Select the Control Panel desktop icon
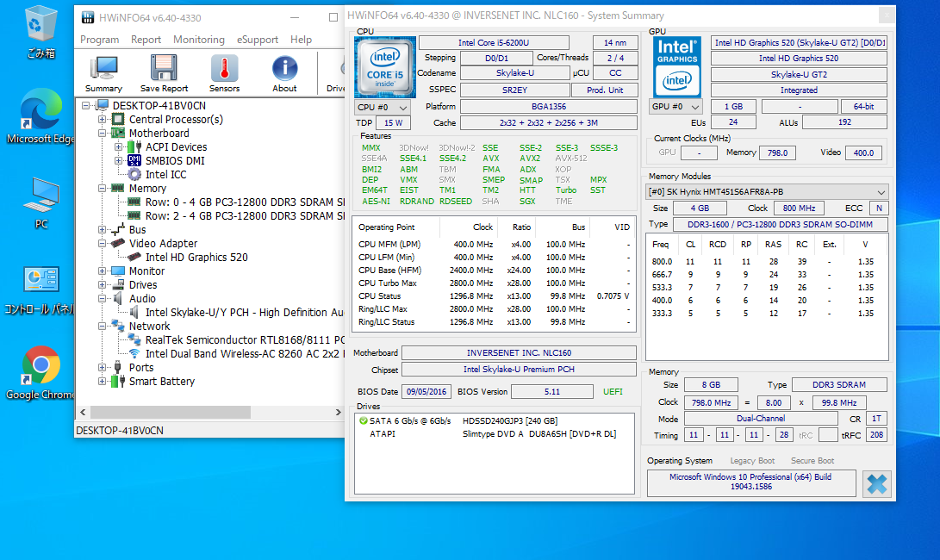The height and width of the screenshot is (560, 940). [40, 290]
